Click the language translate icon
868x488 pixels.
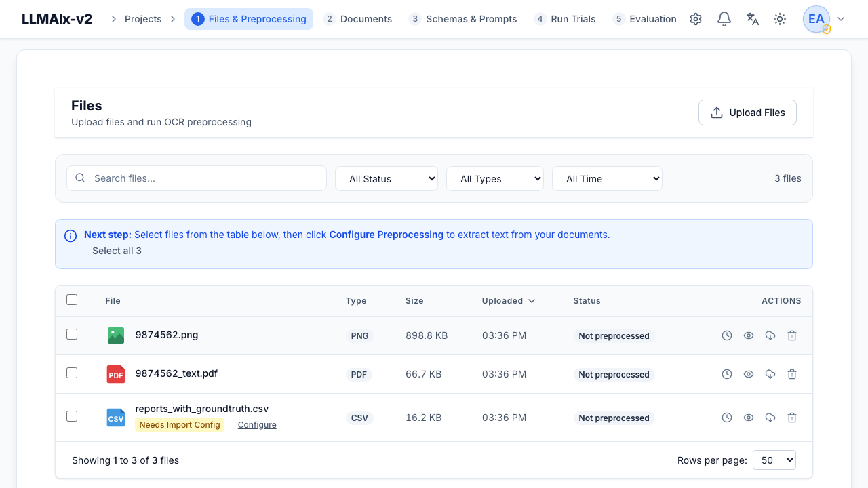(753, 19)
